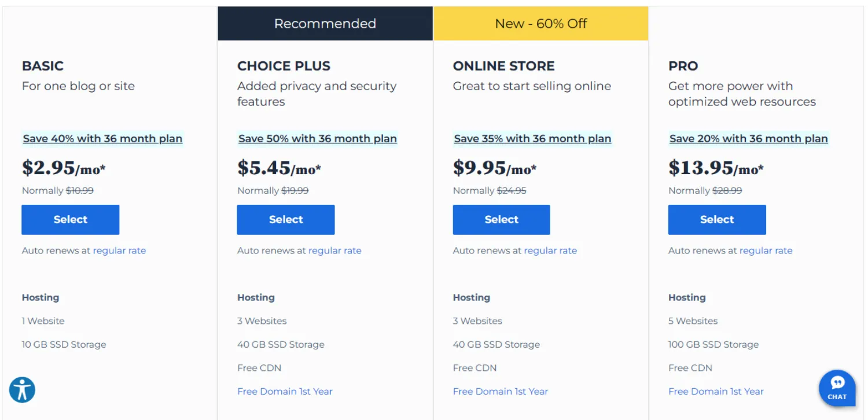Select the Choice Plus plan
The width and height of the screenshot is (868, 420).
tap(286, 219)
